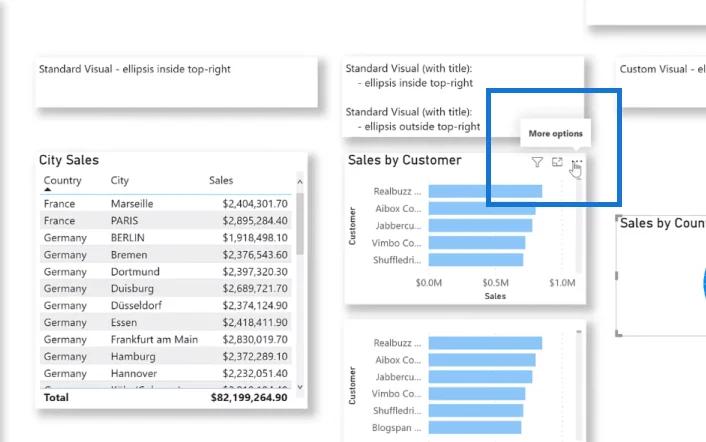The height and width of the screenshot is (442, 706).
Task: Select the Frankfurt am Main row
Action: (166, 339)
